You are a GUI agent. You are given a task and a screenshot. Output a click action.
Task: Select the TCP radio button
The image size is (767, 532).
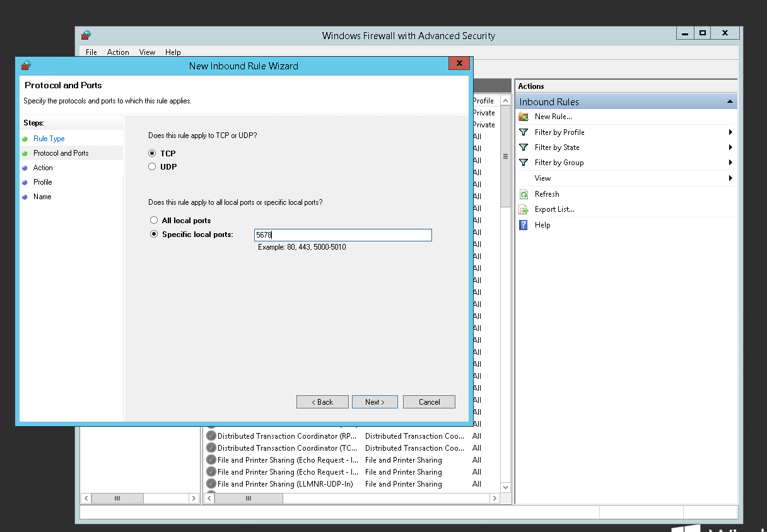[152, 153]
